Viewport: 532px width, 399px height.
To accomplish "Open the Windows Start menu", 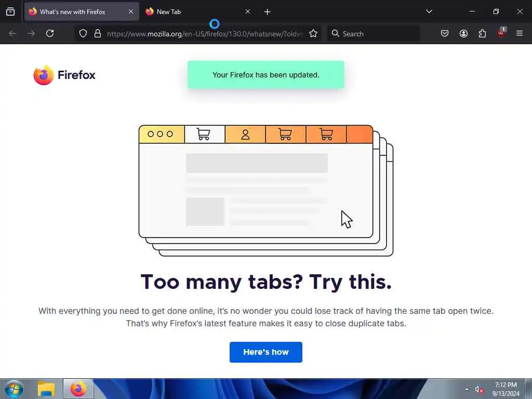I will coord(14,389).
